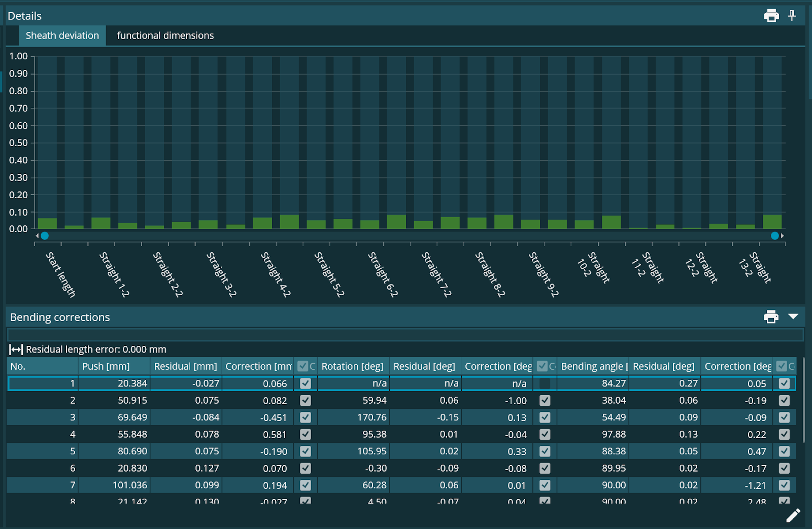The image size is (812, 529).
Task: Click the chart range slider left handle
Action: pos(45,236)
